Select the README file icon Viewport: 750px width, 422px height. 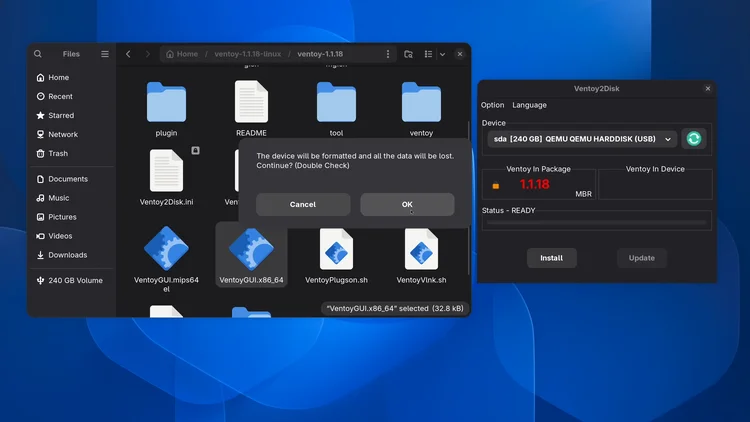pos(251,102)
